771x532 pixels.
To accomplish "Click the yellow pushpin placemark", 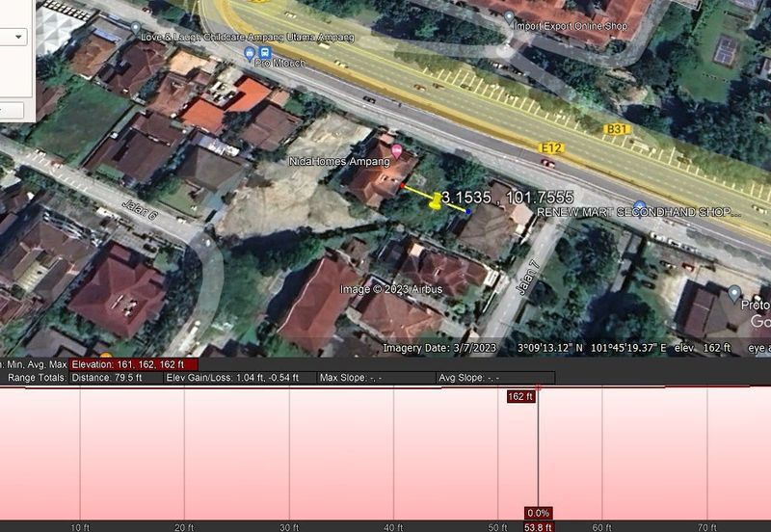I will click(437, 200).
